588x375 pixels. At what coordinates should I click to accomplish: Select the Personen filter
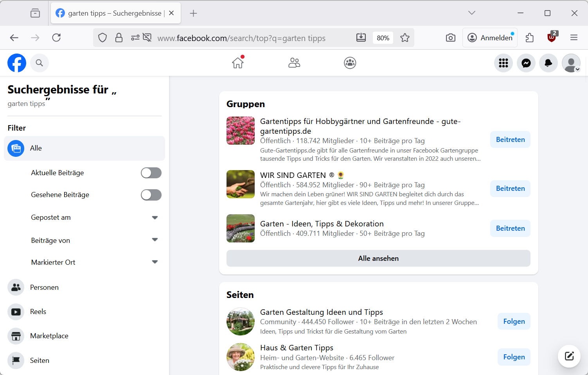click(x=44, y=287)
